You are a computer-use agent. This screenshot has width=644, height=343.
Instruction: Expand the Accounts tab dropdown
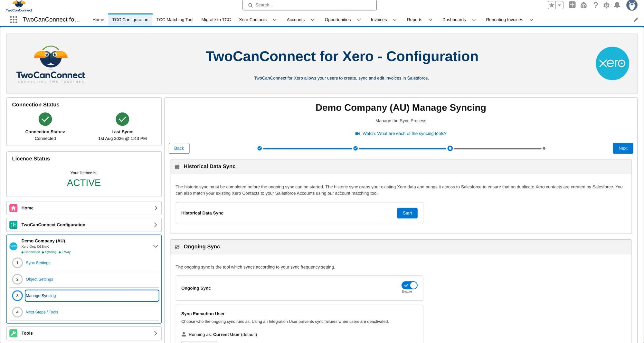312,20
